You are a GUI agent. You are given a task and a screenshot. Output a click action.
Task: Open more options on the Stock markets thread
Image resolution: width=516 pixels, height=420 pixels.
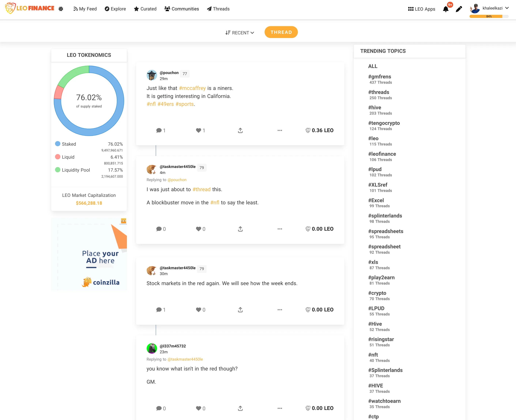[280, 310]
